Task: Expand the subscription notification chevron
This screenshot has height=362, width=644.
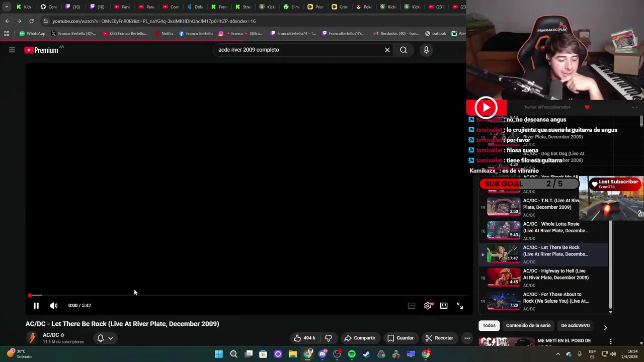Action: [111, 338]
